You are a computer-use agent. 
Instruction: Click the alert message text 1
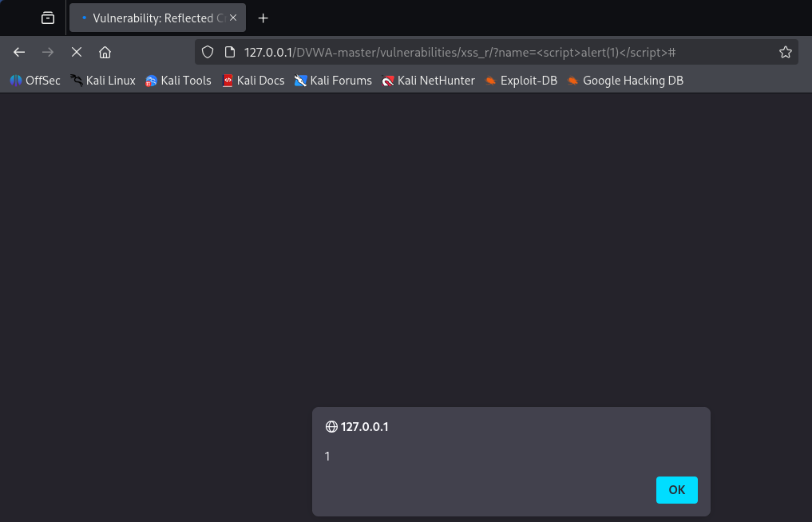pyautogui.click(x=327, y=457)
